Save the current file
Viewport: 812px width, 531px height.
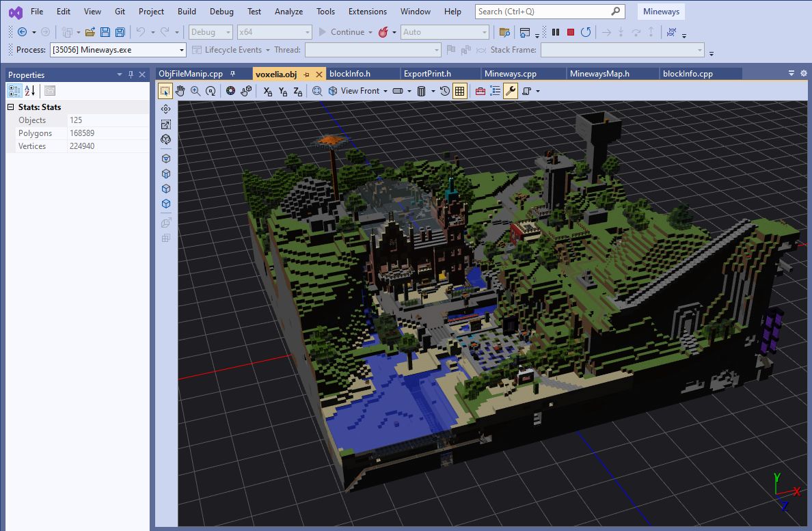coord(105,32)
